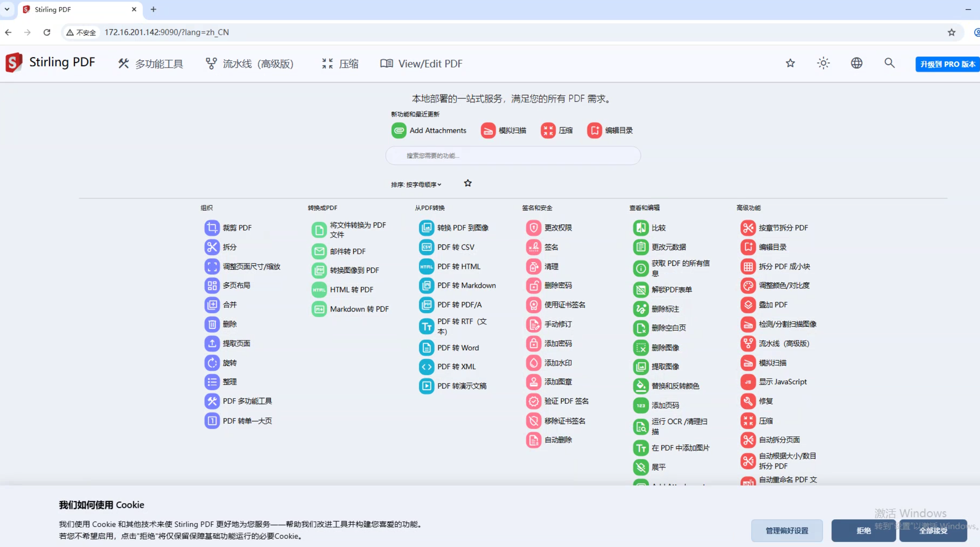The width and height of the screenshot is (980, 547).
Task: Open 自动拆分页面 tool
Action: pos(770,440)
